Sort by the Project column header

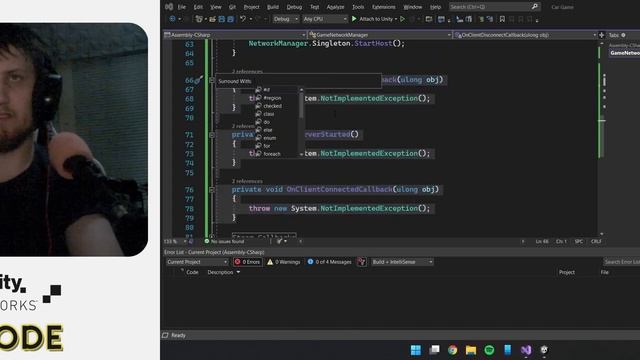click(x=567, y=272)
